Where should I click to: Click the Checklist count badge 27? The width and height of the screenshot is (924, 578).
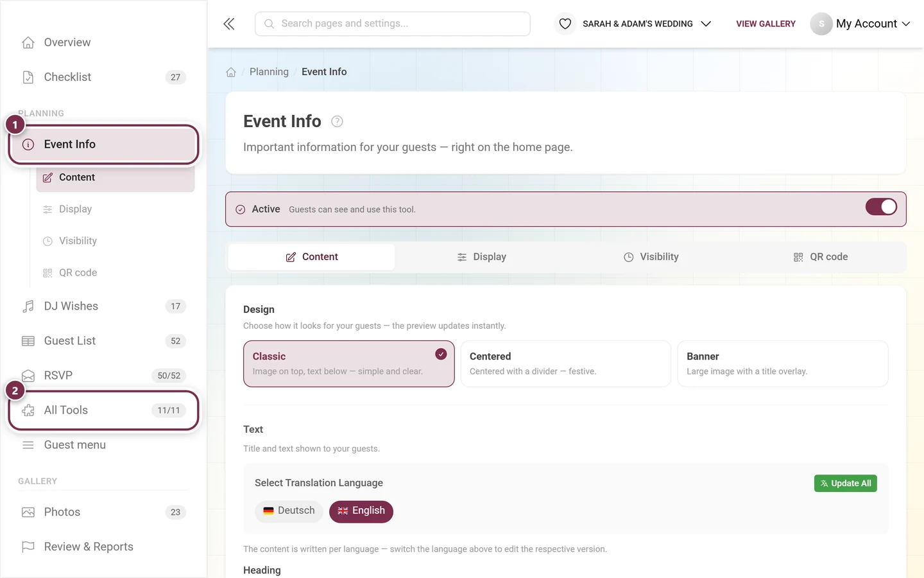[176, 77]
